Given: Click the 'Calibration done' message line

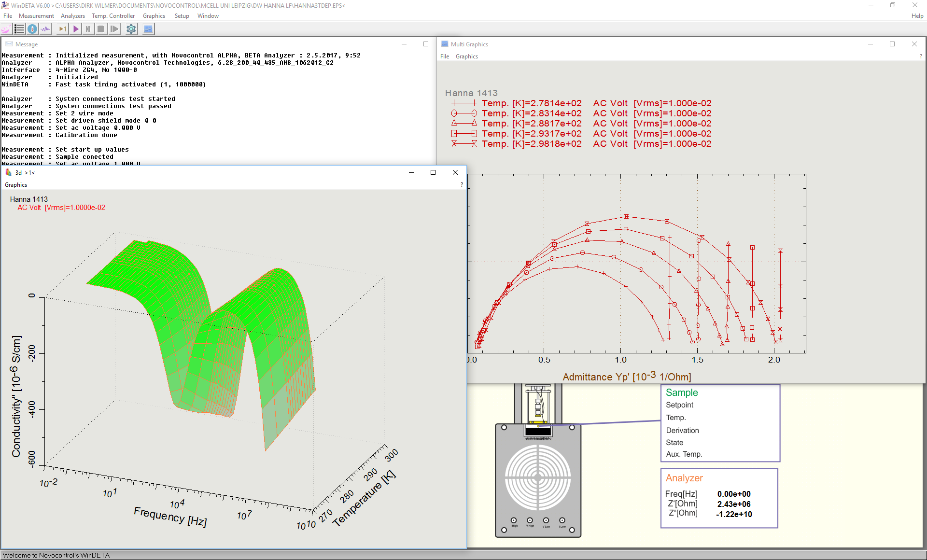Looking at the screenshot, I should click(59, 135).
